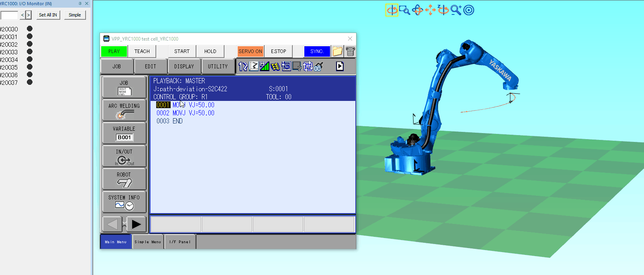Open the VARIABLE B001 main menu
644x275 pixels.
click(x=124, y=133)
